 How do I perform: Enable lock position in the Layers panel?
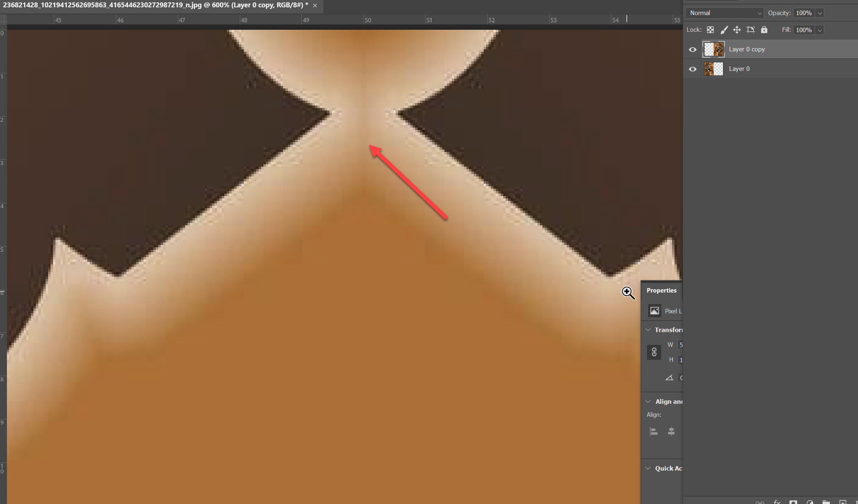pos(736,30)
